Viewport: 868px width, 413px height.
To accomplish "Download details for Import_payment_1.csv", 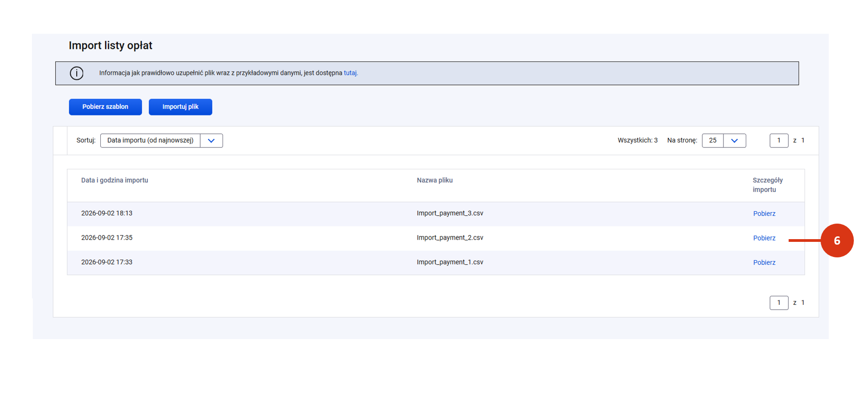I will coord(764,262).
